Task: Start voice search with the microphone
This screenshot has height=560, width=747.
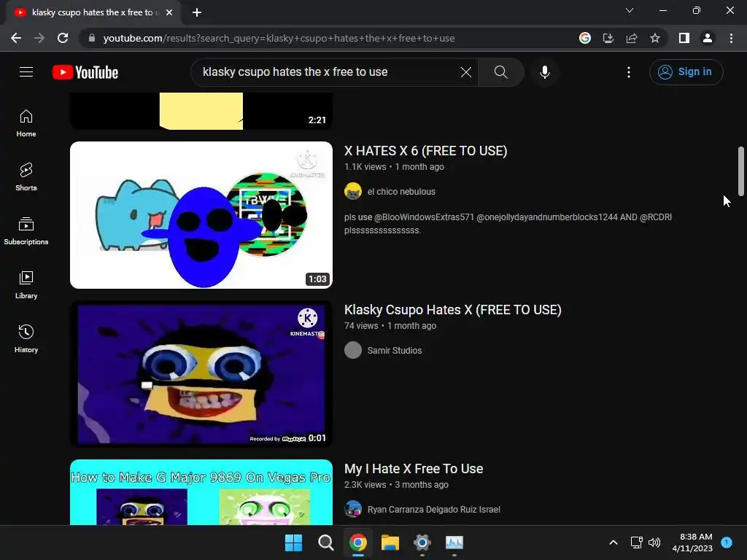Action: click(545, 72)
